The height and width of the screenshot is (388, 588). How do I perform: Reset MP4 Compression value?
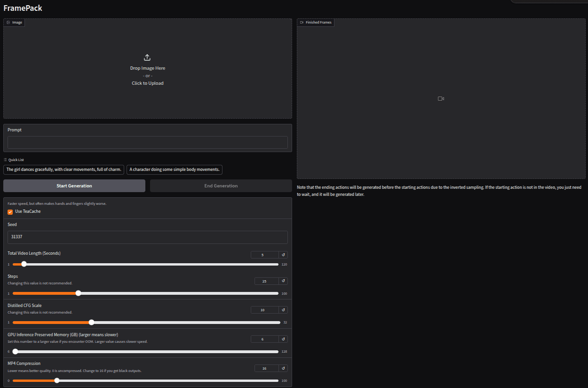coord(283,368)
